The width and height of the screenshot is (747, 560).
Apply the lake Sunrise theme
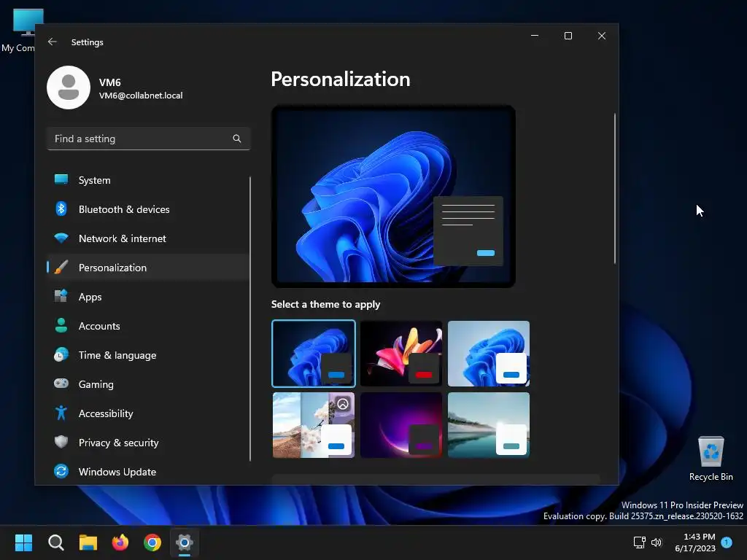[489, 425]
